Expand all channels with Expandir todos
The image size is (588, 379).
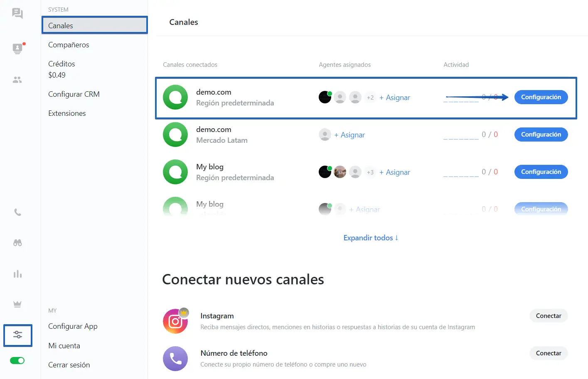coord(371,238)
